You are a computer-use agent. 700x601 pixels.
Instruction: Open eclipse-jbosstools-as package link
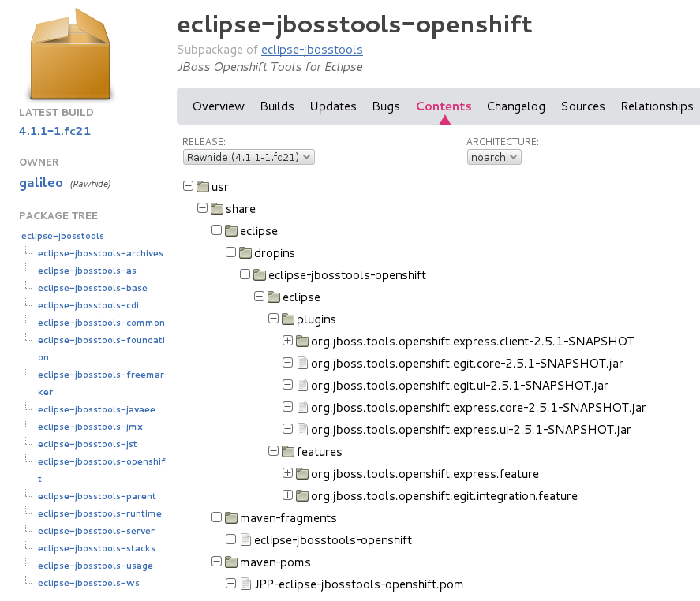coord(87,271)
